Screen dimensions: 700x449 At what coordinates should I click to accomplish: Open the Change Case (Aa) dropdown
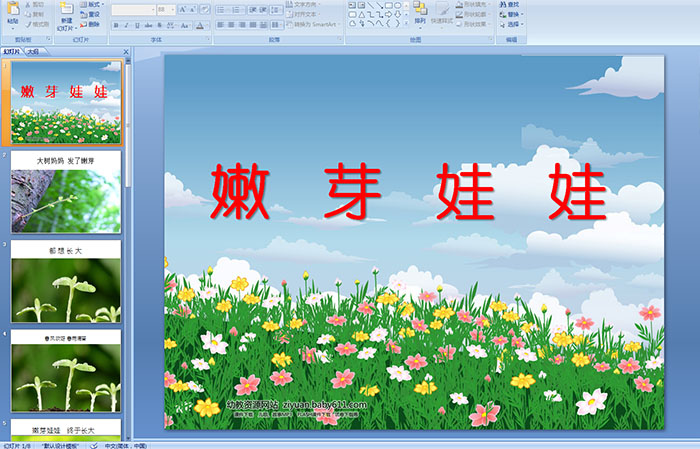[185, 25]
